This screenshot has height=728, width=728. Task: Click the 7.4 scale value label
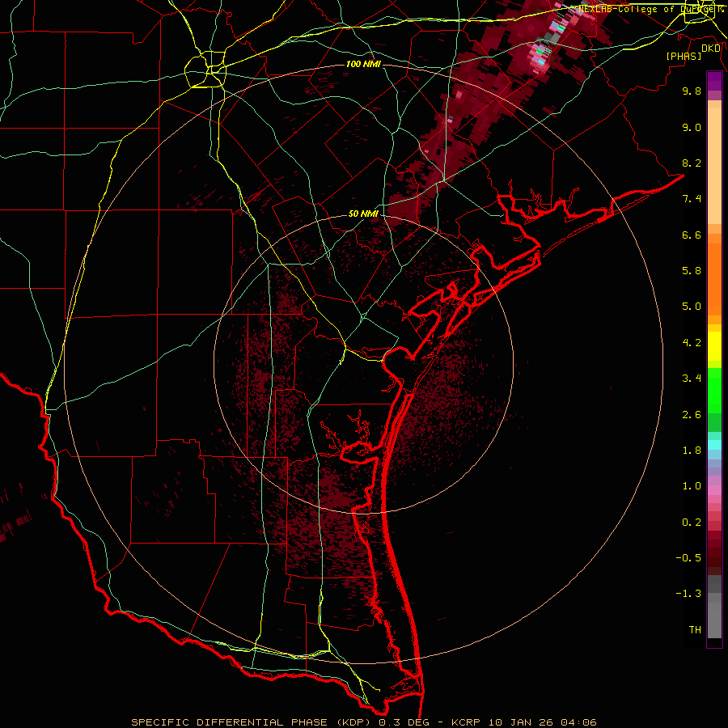(x=692, y=199)
